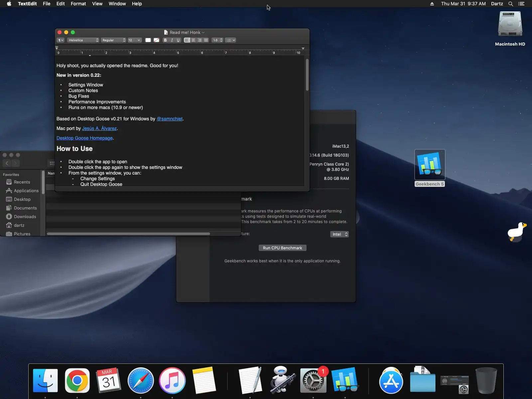
Task: Open the File menu
Action: point(47,4)
